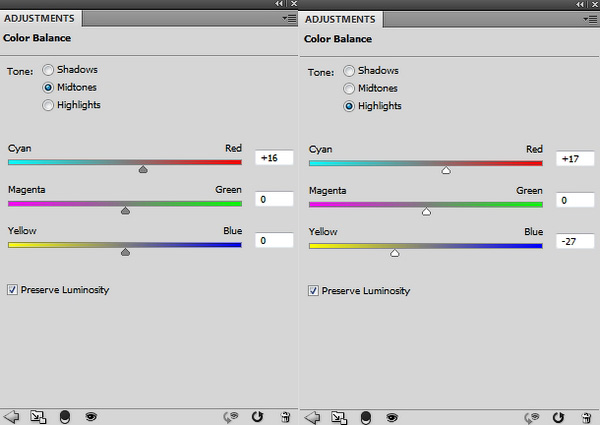Click back arrow icon in left Adjustments panel
This screenshot has height=425, width=600.
11,416
